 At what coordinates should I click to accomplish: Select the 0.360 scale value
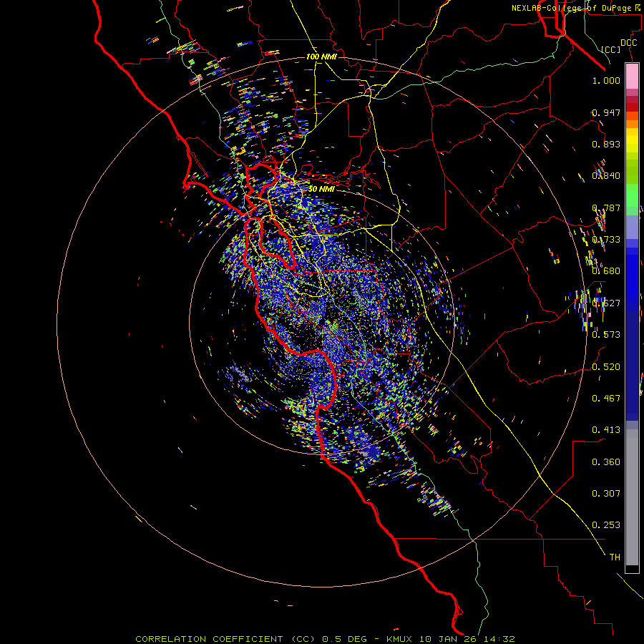(606, 462)
